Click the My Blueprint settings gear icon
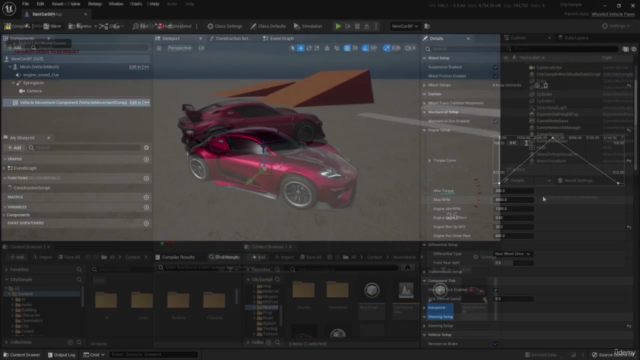The height and width of the screenshot is (360, 640). [146, 147]
